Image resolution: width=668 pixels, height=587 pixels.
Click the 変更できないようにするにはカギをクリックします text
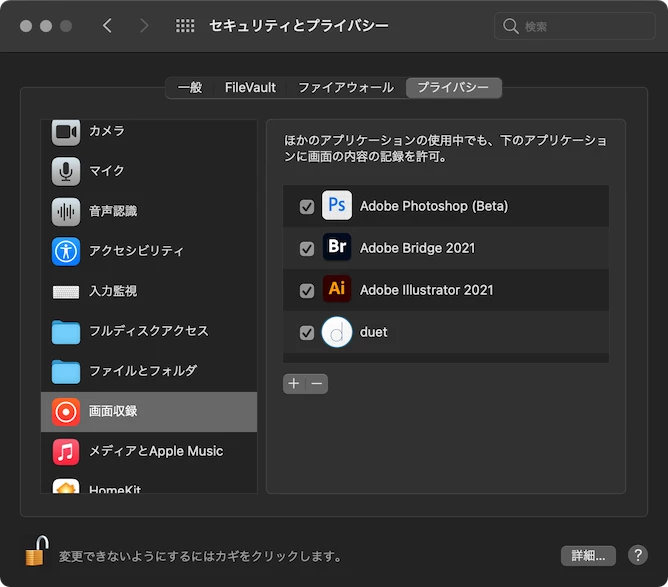point(200,556)
